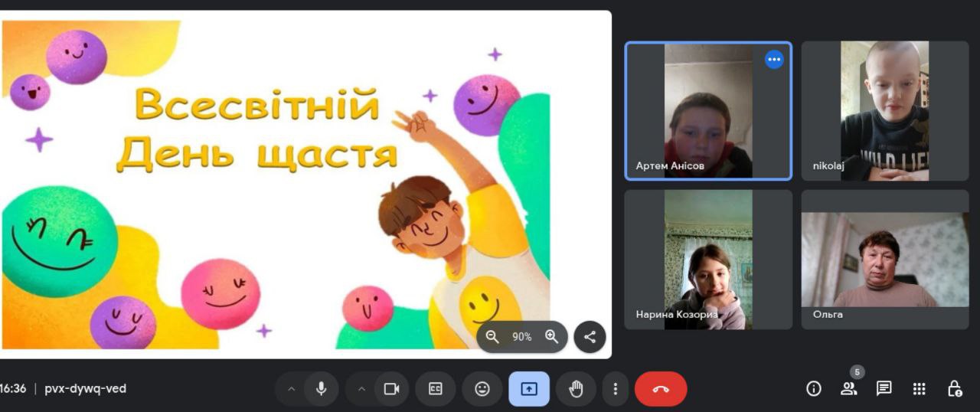
Task: Show the participants list
Action: [x=849, y=389]
